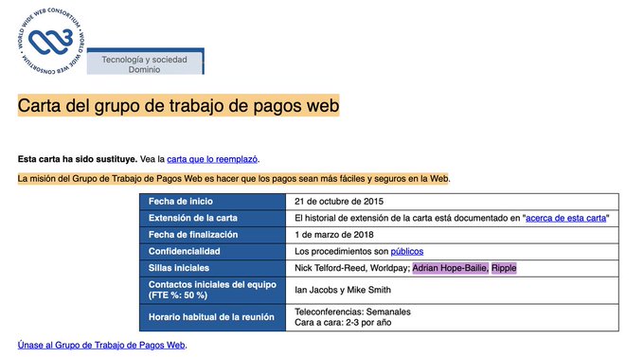Select the 'Confidencialidad' header cell
This screenshot has height=357, width=644.
212,252
